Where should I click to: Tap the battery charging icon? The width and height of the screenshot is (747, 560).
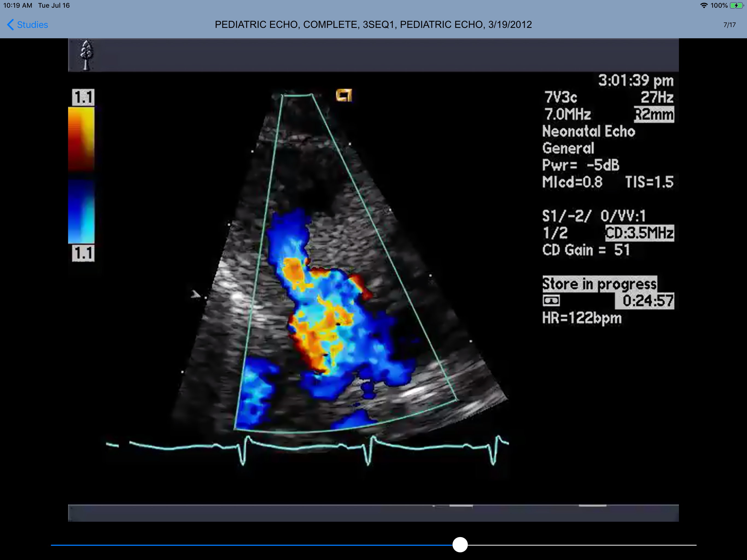click(x=736, y=5)
